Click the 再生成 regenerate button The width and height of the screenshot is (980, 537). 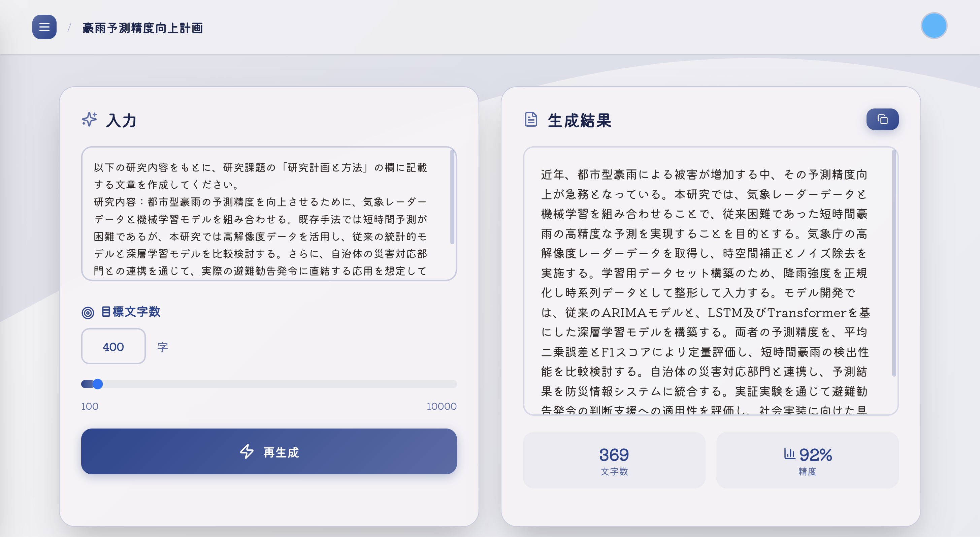(x=269, y=452)
